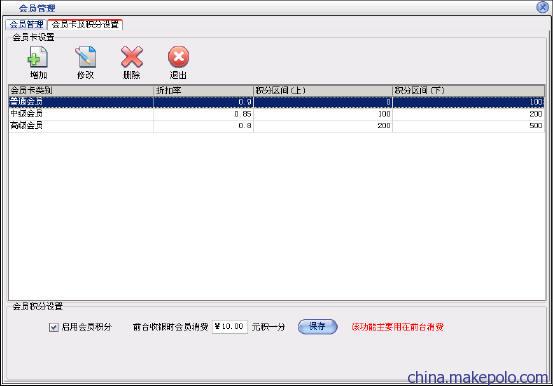This screenshot has width=553, height=386.
Task: Toggle the 启用会员积分 checkbox
Action: point(54,327)
